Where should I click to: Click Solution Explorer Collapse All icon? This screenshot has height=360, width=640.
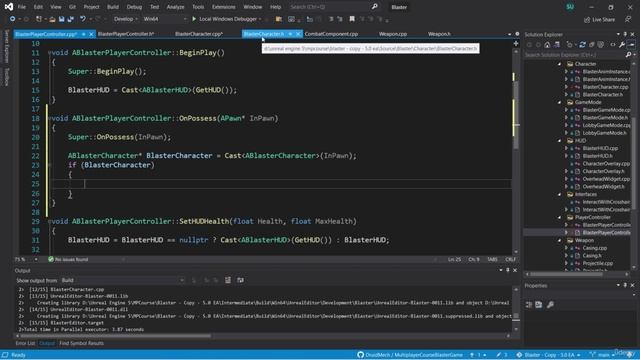[x=591, y=45]
